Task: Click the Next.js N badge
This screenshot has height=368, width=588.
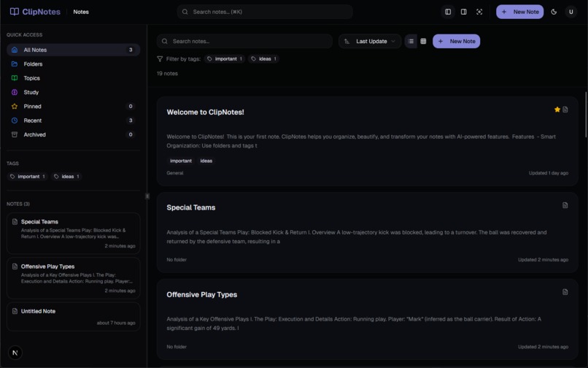Action: pyautogui.click(x=15, y=353)
